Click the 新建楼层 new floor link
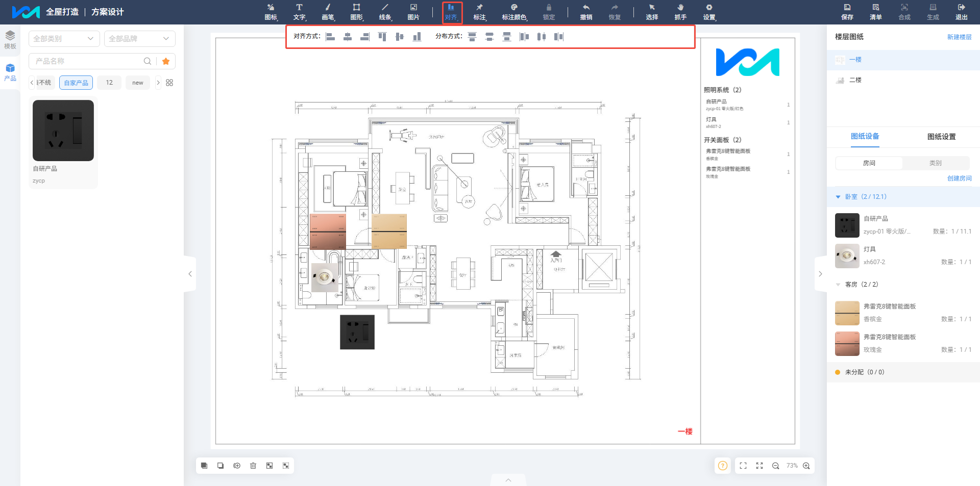The width and height of the screenshot is (980, 486). 960,37
